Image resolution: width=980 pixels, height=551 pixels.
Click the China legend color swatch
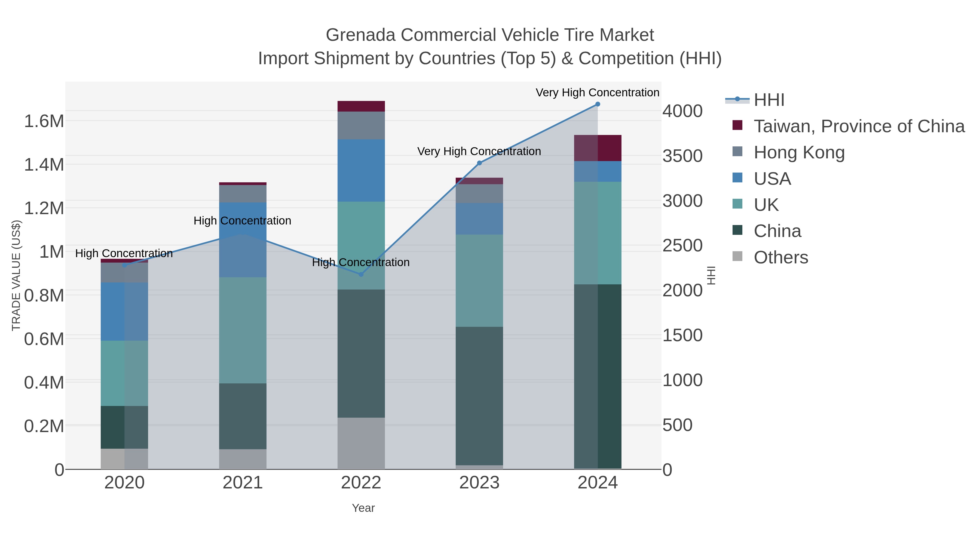click(x=737, y=230)
